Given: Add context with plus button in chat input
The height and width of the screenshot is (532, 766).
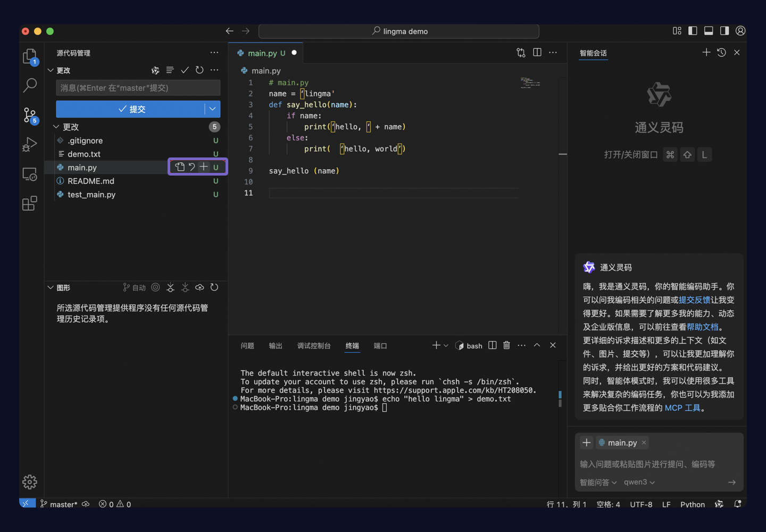Looking at the screenshot, I should tap(586, 443).
